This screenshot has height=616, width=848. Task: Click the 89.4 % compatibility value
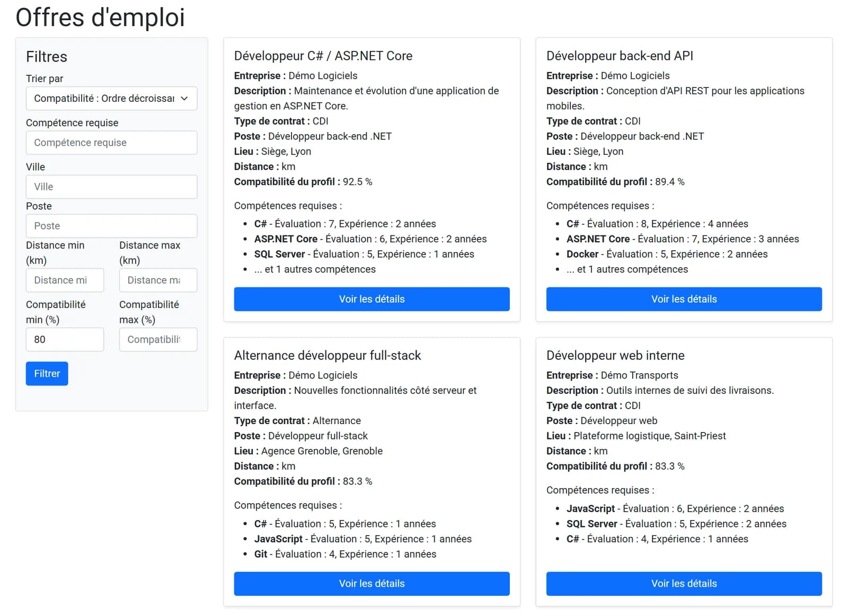coord(669,182)
